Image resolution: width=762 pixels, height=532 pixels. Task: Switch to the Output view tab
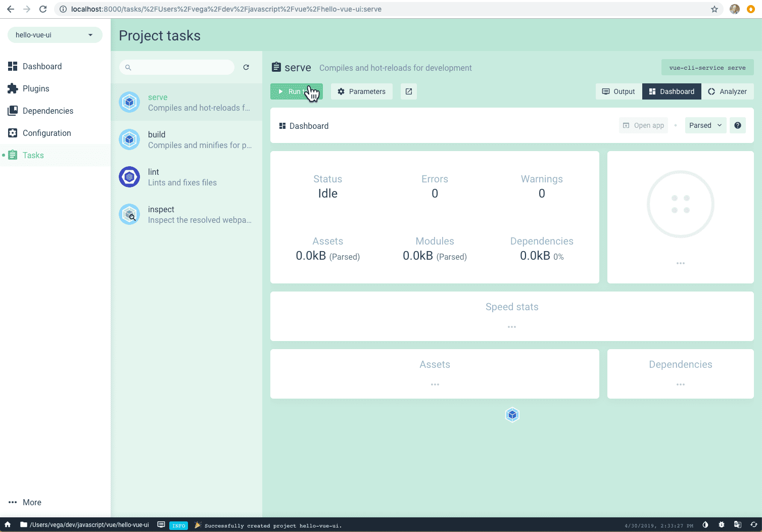click(x=618, y=91)
